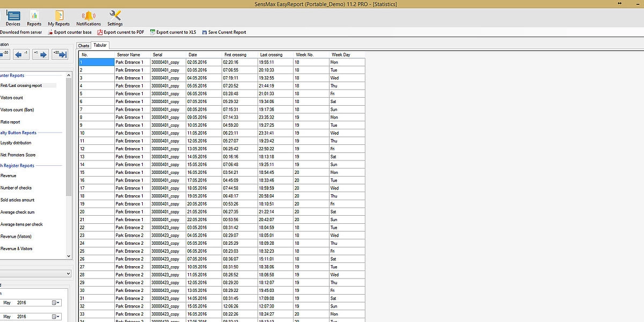Click the scrollbar in the reports list
This screenshot has height=322, width=644.
point(69,137)
